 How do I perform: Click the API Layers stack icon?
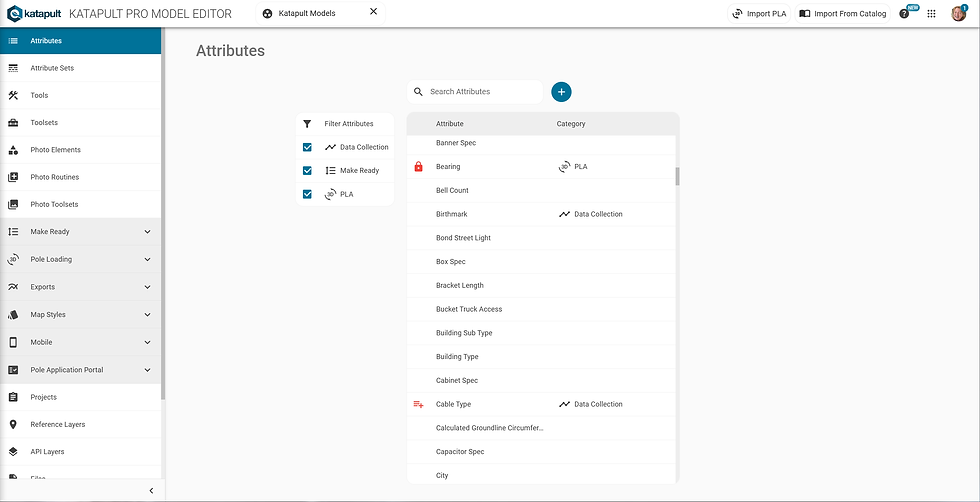[x=13, y=451]
